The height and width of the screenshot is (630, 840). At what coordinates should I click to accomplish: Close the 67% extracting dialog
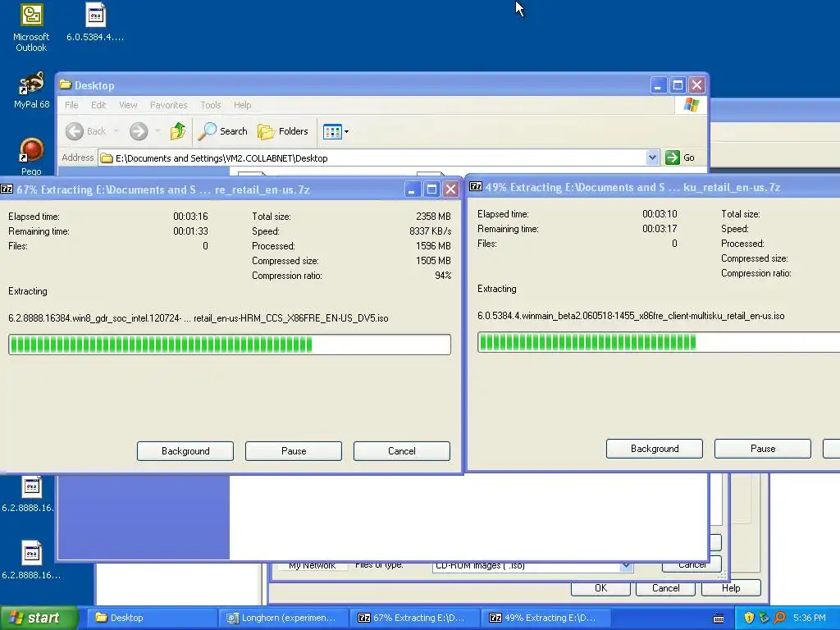451,189
